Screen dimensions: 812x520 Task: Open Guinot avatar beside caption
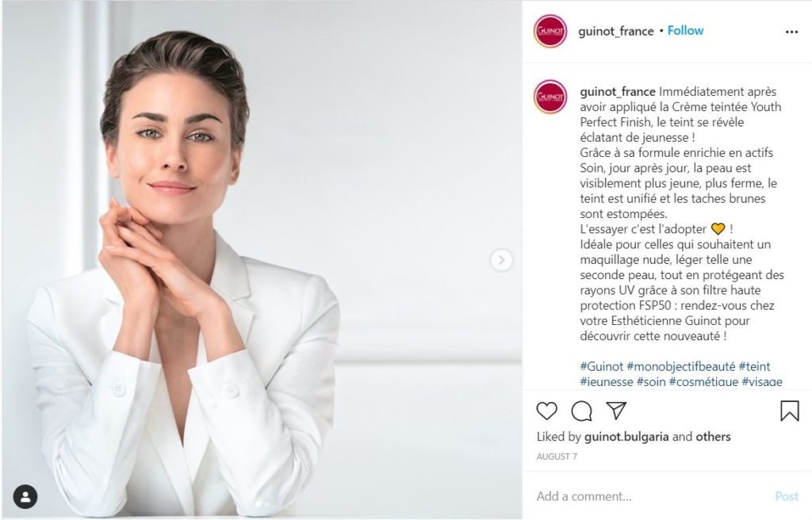pyautogui.click(x=550, y=97)
